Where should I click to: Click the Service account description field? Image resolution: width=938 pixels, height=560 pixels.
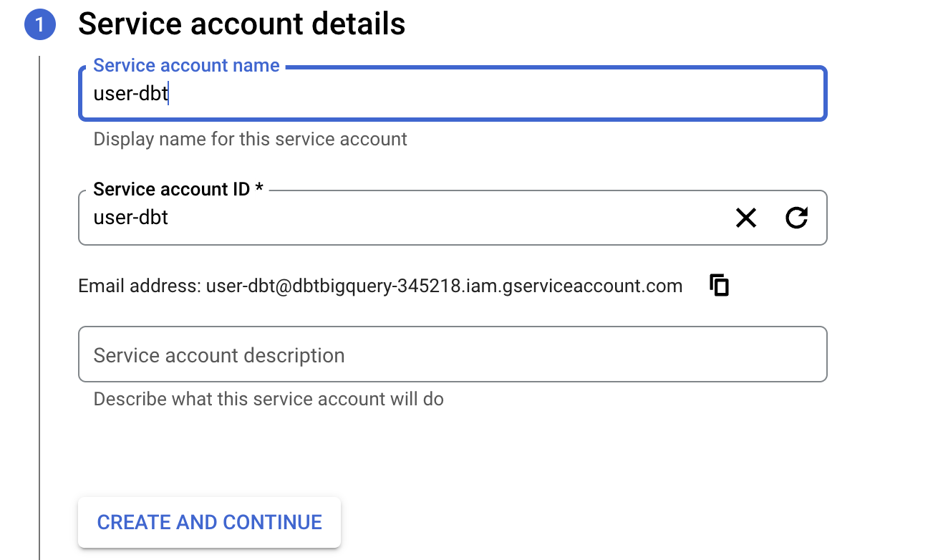(x=453, y=354)
